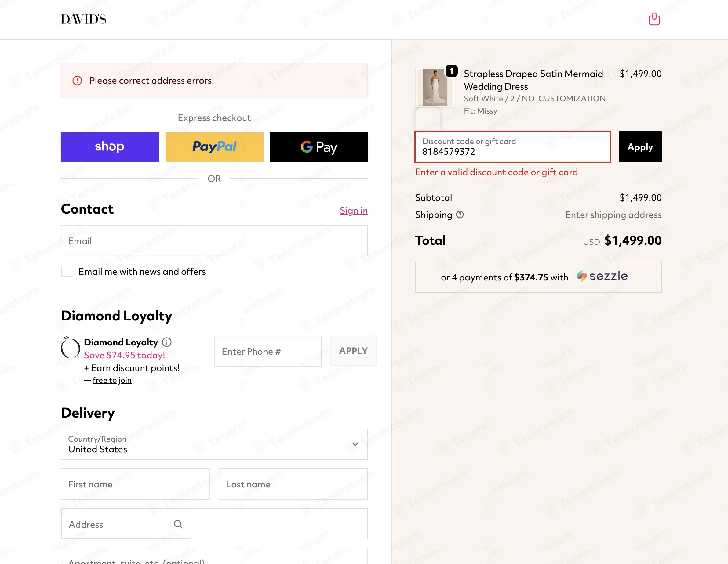
Task: Click the Sezzle 4 payments box
Action: (538, 277)
